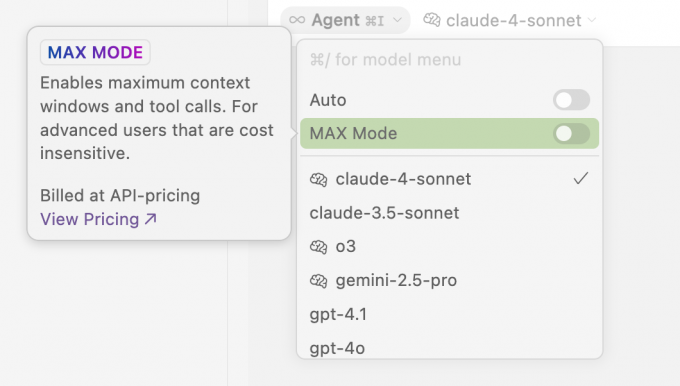
Task: Select gemini-2.5-pro model name
Action: [396, 281]
